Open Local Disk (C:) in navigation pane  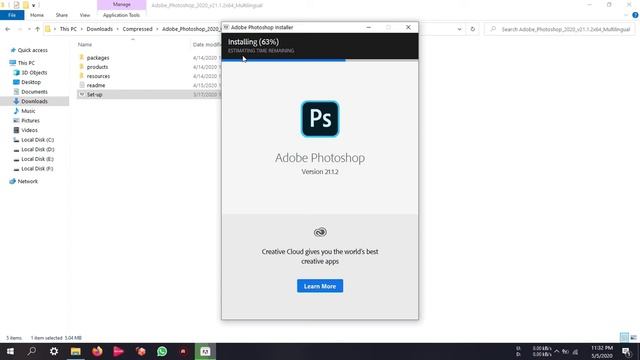(x=37, y=140)
